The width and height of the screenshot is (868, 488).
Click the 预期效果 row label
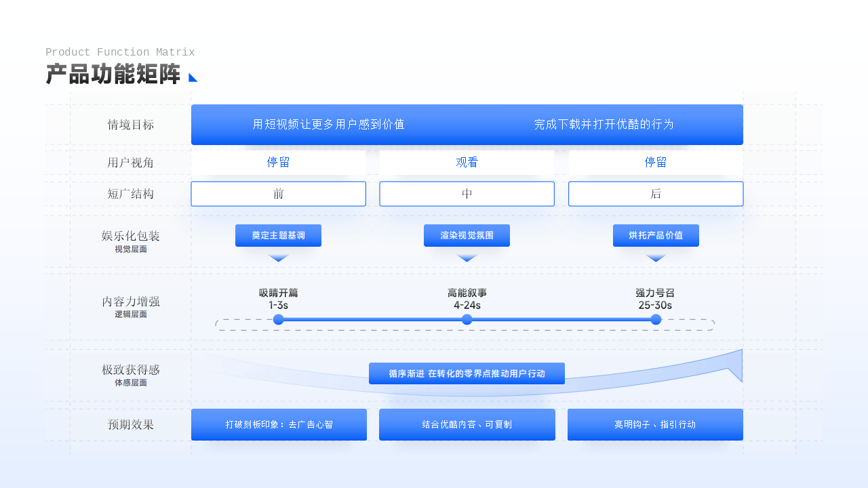tap(131, 425)
